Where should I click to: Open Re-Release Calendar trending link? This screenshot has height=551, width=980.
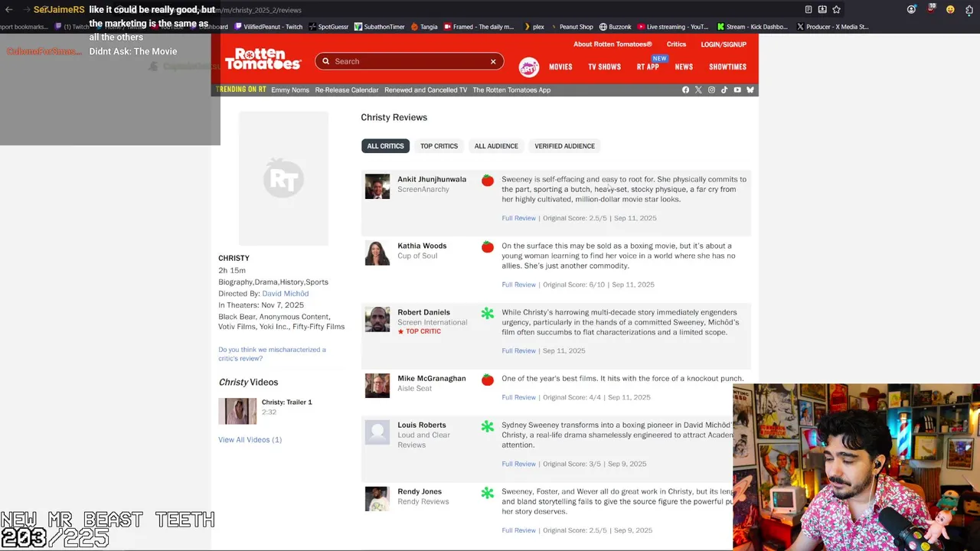click(347, 90)
